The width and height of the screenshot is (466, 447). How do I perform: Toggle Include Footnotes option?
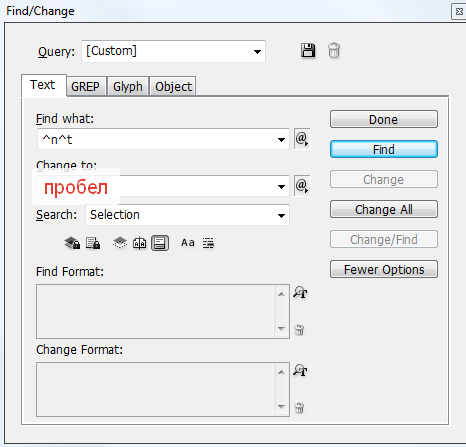(x=160, y=243)
